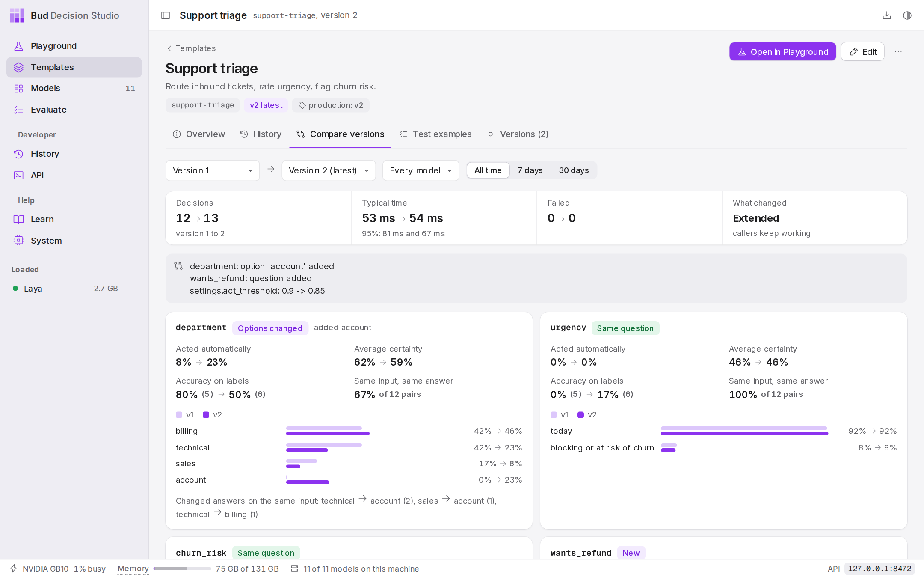Click the download icon in top bar

click(x=886, y=15)
